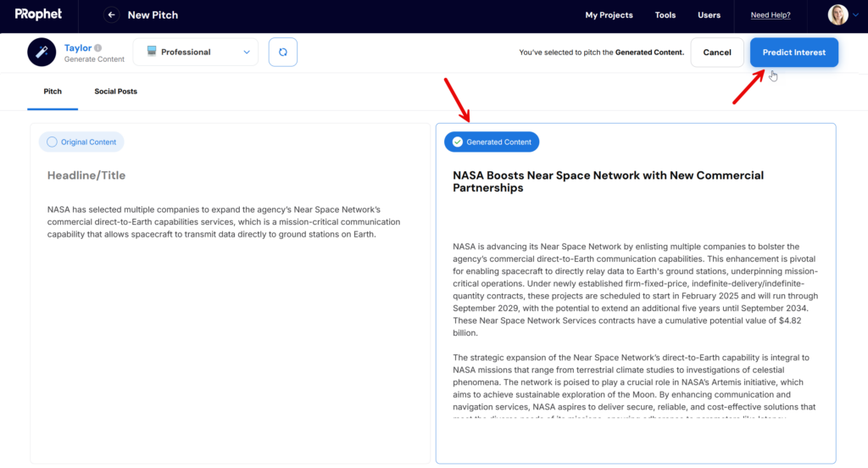Viewport: 868px width, 468px height.
Task: Click the 'Generate Content' label under Taylor
Action: [94, 59]
